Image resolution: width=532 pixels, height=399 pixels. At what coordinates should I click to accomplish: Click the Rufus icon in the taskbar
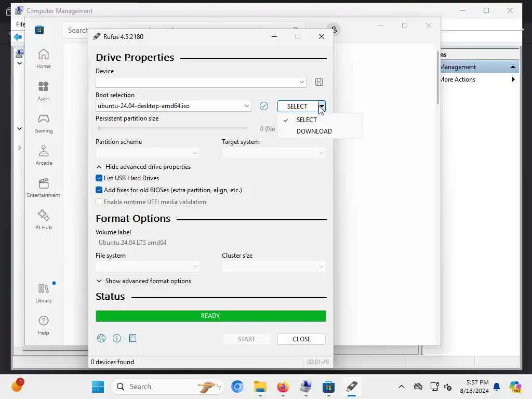tap(352, 387)
